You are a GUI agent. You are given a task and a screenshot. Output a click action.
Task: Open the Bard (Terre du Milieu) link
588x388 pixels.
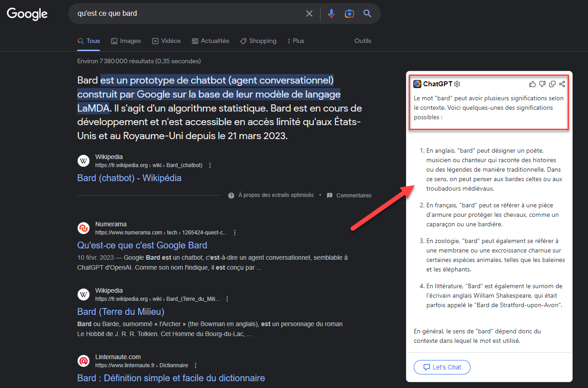[121, 312]
